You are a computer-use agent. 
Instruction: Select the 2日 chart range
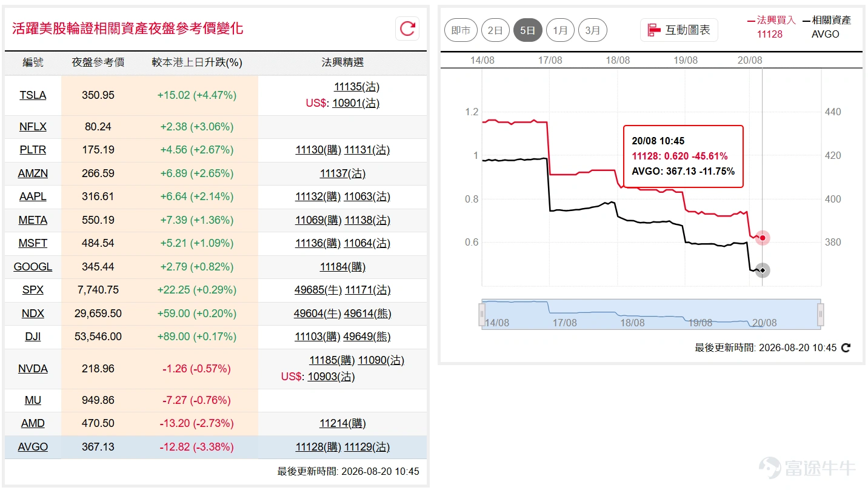[x=495, y=30]
